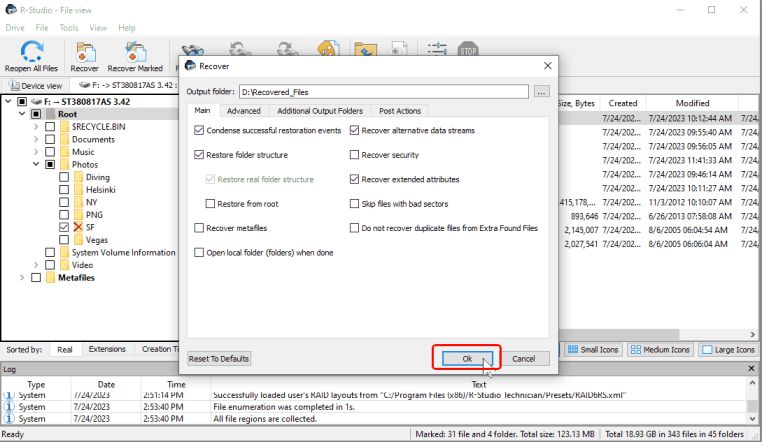Collapse the Photos folder node
This screenshot has width=762, height=442.
[36, 164]
